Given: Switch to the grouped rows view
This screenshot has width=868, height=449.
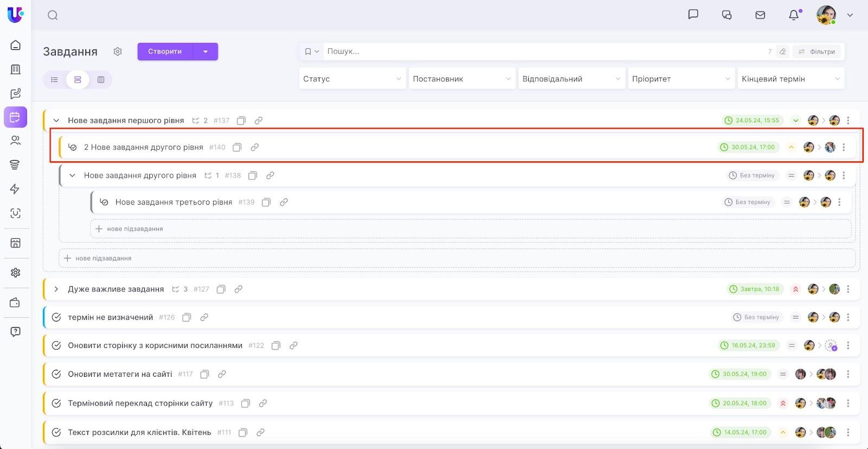Looking at the screenshot, I should pos(78,80).
